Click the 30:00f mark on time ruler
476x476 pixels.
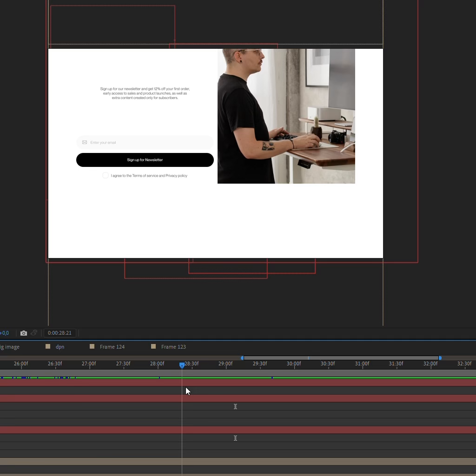coord(294,364)
